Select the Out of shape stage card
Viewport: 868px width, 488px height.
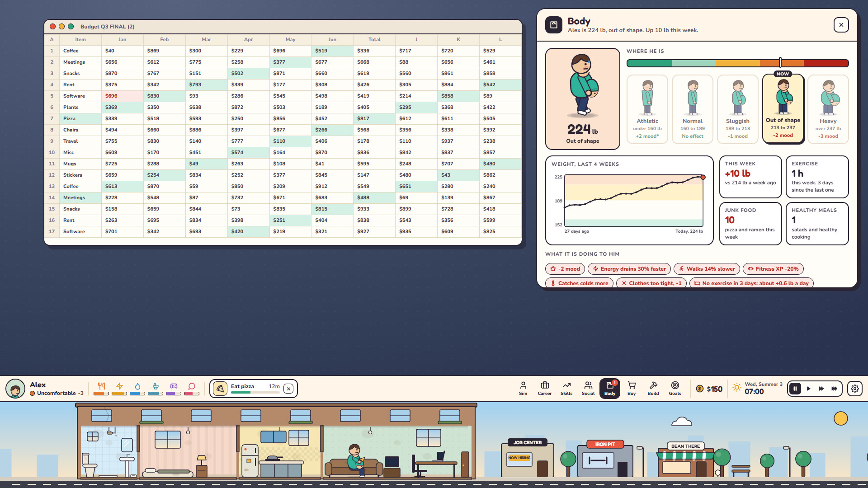783,109
